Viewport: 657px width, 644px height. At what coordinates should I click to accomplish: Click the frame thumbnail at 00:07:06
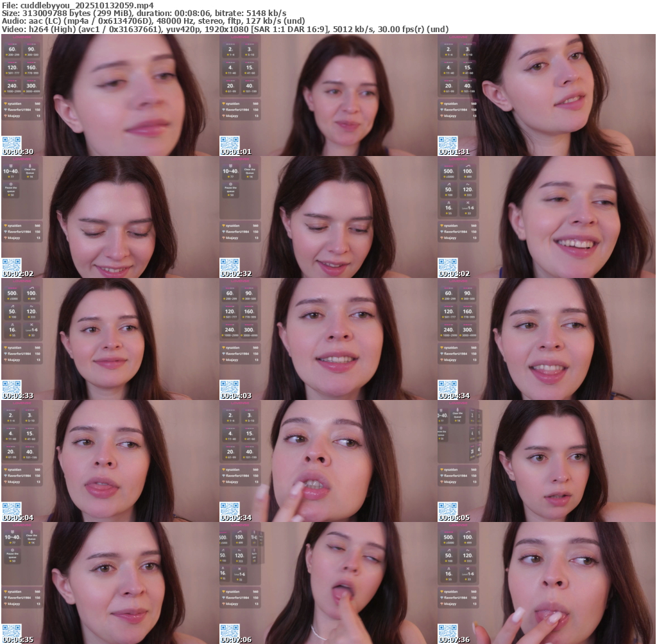328,583
